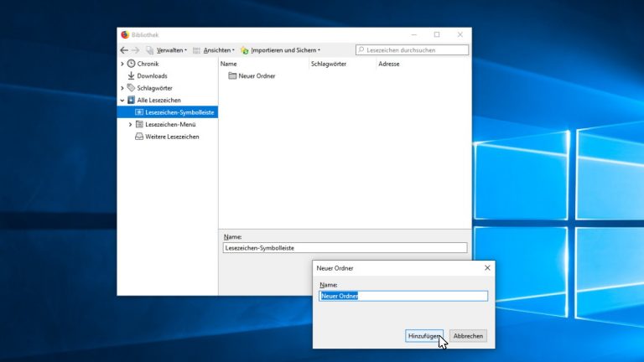644x362 pixels.
Task: Select the Neuer Ordner folder in the list
Action: pyautogui.click(x=252, y=76)
